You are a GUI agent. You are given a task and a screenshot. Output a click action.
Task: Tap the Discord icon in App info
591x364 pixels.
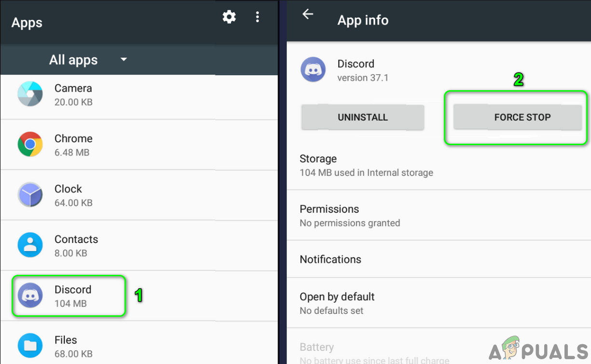point(313,69)
